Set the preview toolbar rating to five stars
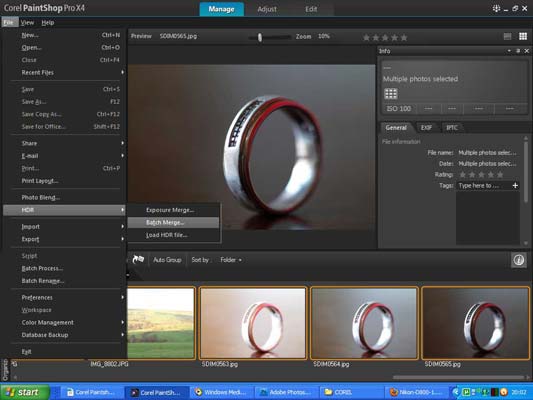Viewport: 533px width, 400px height. point(404,37)
